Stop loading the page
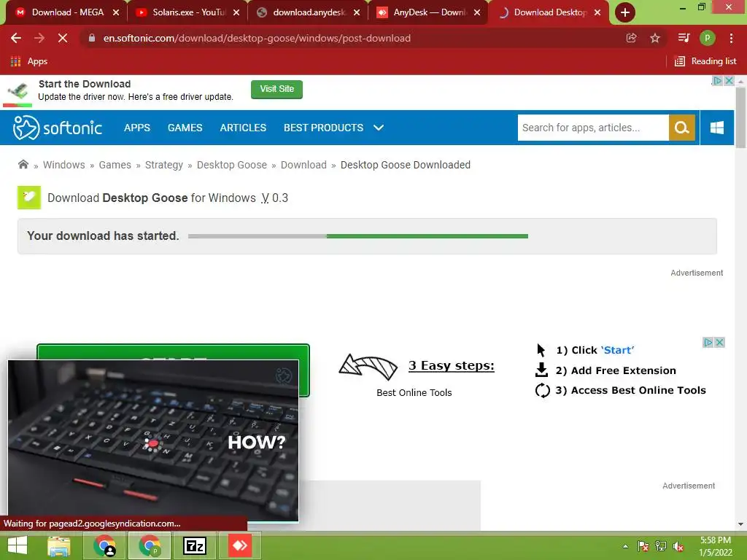 pyautogui.click(x=63, y=38)
